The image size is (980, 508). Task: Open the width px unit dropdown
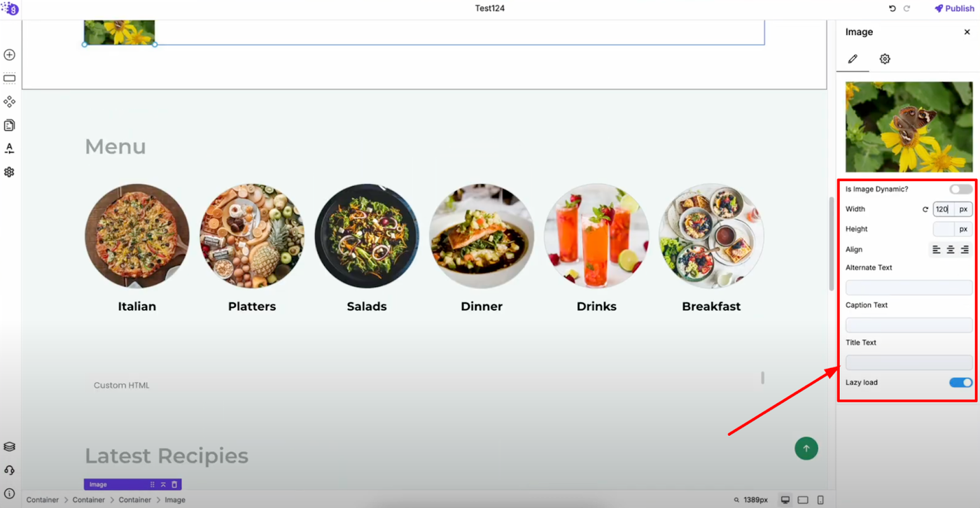(964, 209)
